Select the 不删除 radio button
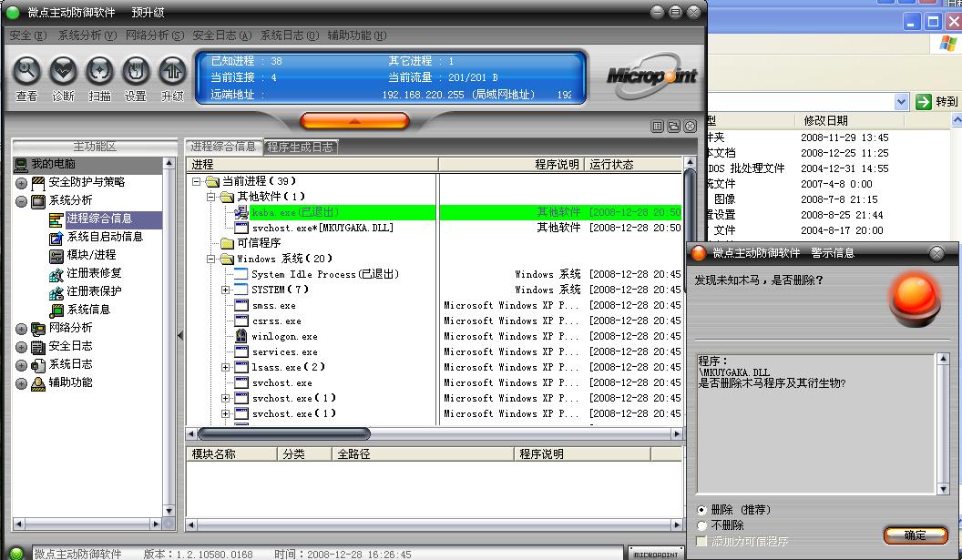The height and width of the screenshot is (560, 962). click(701, 525)
